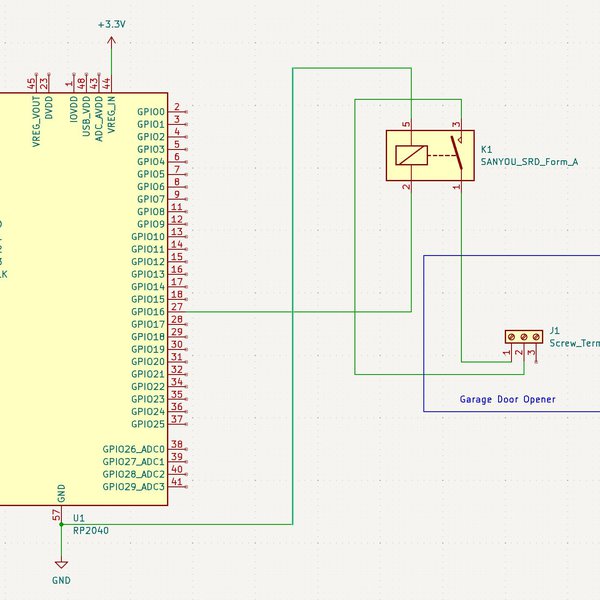Click the GPIO20 pin label

[x=148, y=362]
